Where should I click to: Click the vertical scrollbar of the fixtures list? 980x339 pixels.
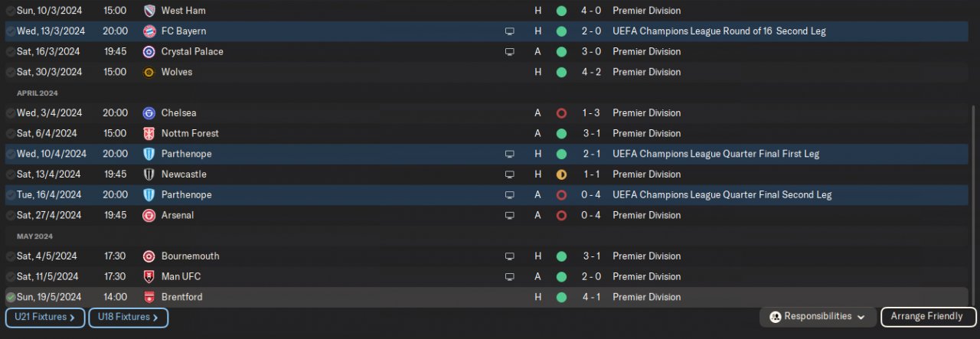pyautogui.click(x=974, y=199)
